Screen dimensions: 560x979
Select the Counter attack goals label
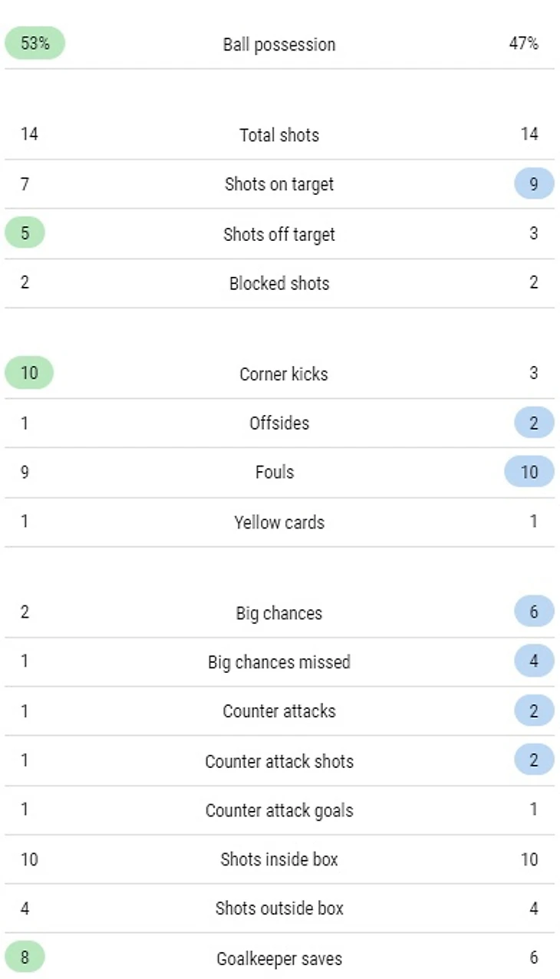click(x=279, y=810)
